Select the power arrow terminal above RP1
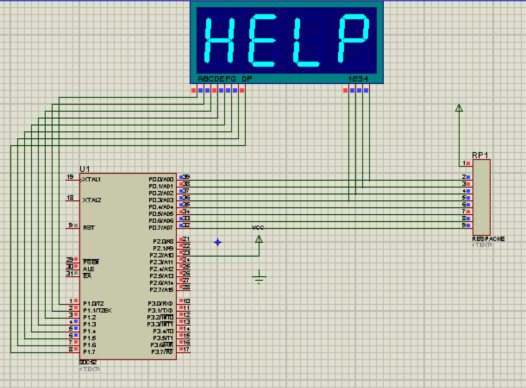The height and width of the screenshot is (388, 526). (459, 108)
